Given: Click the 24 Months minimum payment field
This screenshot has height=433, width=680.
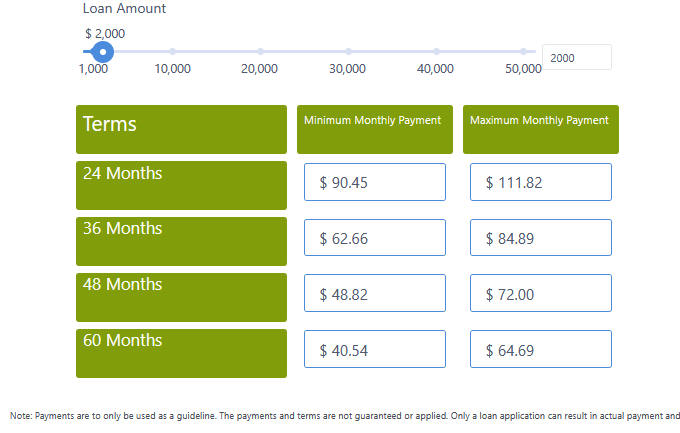Looking at the screenshot, I should [x=374, y=182].
